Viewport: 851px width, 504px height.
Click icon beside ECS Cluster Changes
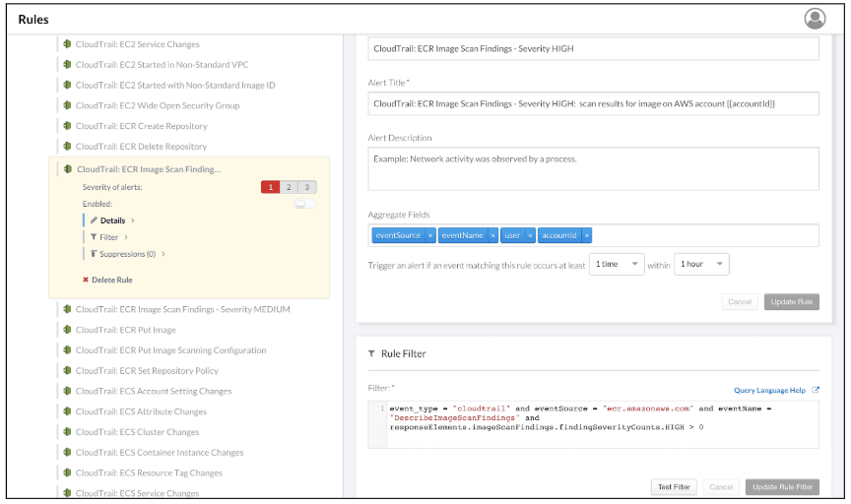tap(67, 432)
